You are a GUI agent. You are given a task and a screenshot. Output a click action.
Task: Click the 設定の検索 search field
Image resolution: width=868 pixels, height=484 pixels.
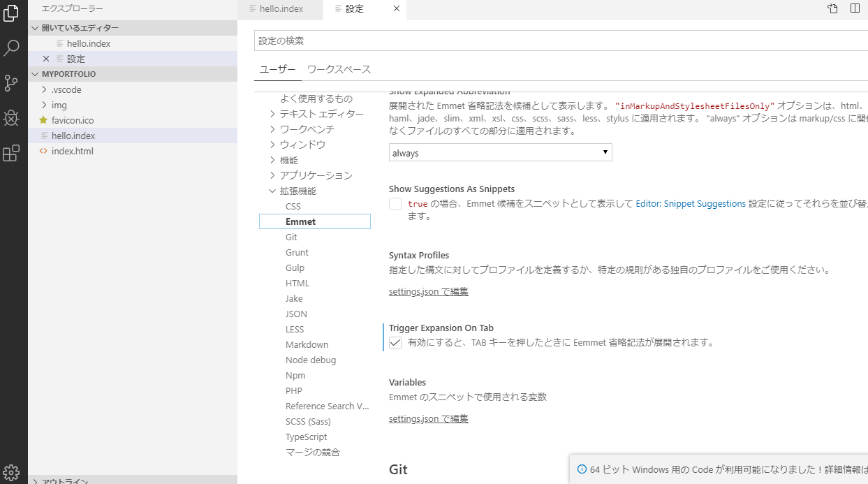[x=561, y=41]
